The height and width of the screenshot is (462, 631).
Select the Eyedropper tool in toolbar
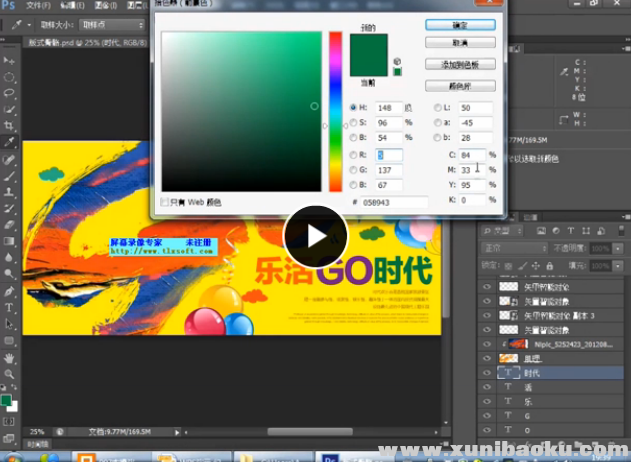(x=9, y=142)
